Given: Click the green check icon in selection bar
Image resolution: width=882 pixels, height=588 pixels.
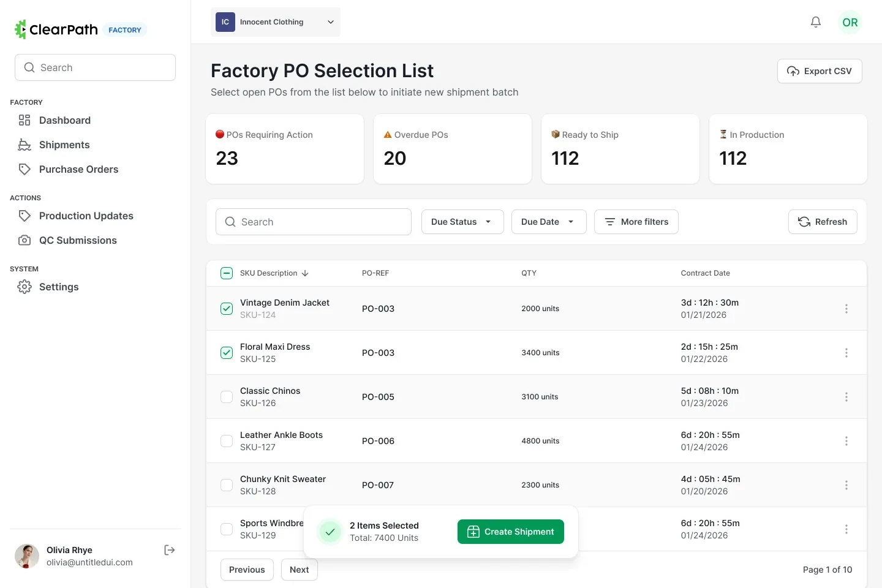Looking at the screenshot, I should [x=330, y=532].
